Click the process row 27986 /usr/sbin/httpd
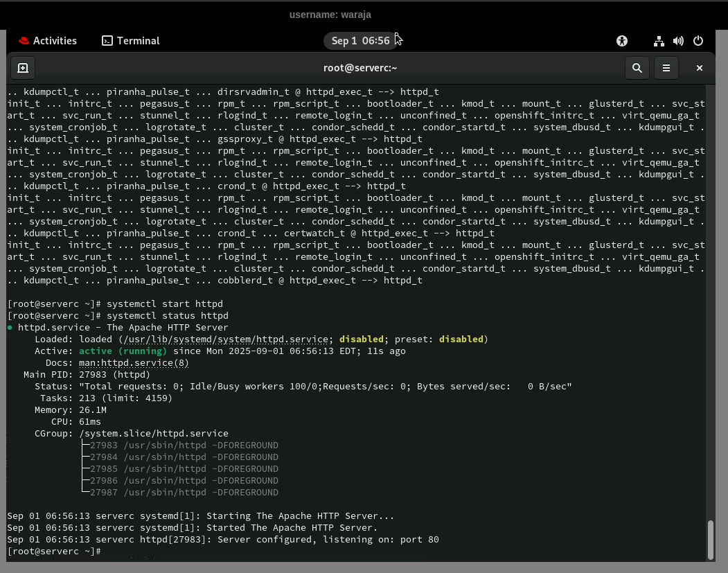Viewport: 728px width, 573px height. click(184, 481)
